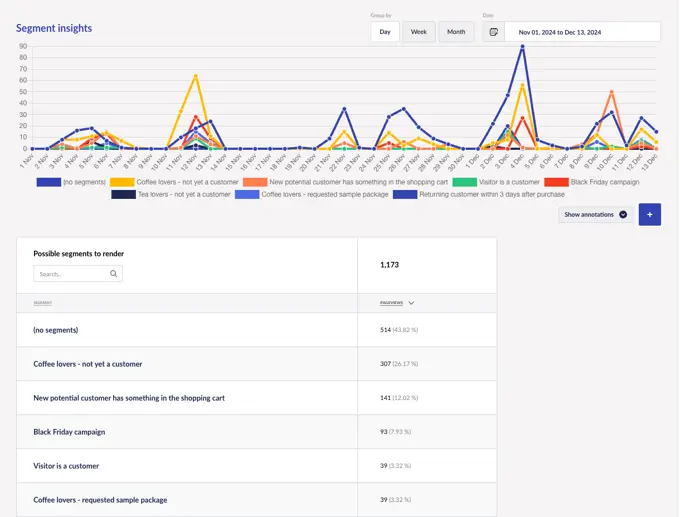The width and height of the screenshot is (680, 517).
Task: Open the Show annotations dropdown
Action: pyautogui.click(x=595, y=214)
